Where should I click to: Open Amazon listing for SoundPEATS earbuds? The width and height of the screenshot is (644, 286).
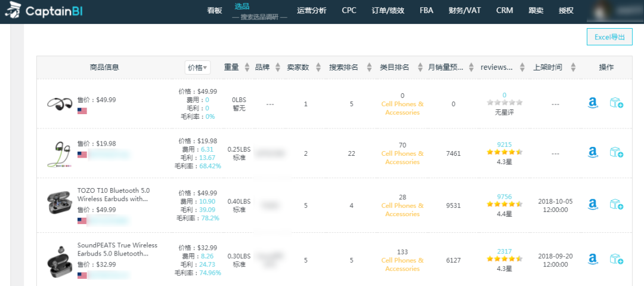(x=592, y=260)
